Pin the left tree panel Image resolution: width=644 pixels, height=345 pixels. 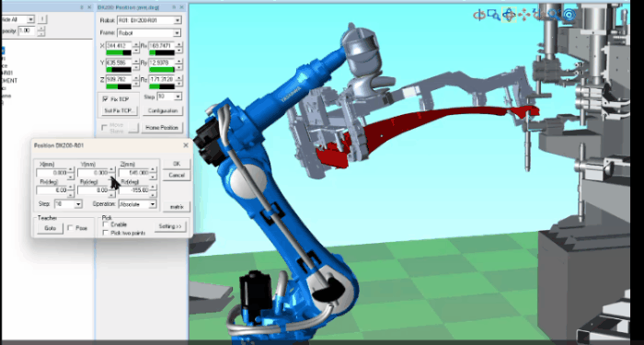coord(82,7)
